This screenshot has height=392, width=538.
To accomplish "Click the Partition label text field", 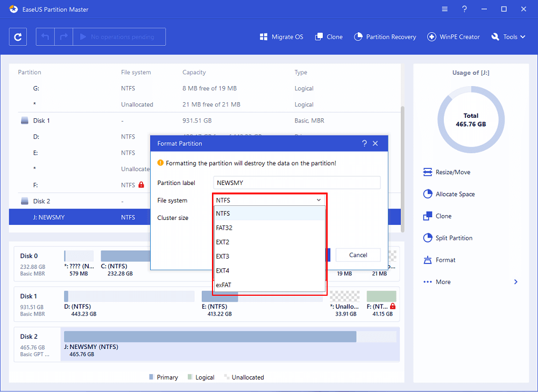I will 296,183.
